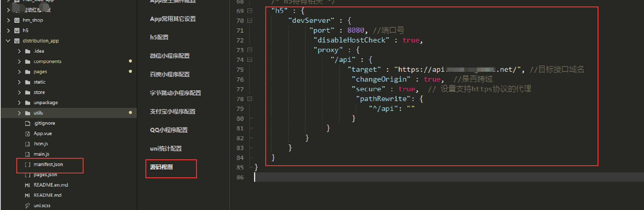Click the utils folder icon
Image resolution: width=644 pixels, height=210 pixels.
(28, 113)
